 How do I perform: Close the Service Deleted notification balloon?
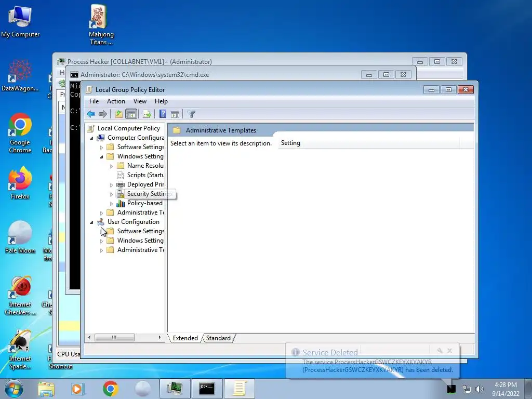pyautogui.click(x=449, y=351)
